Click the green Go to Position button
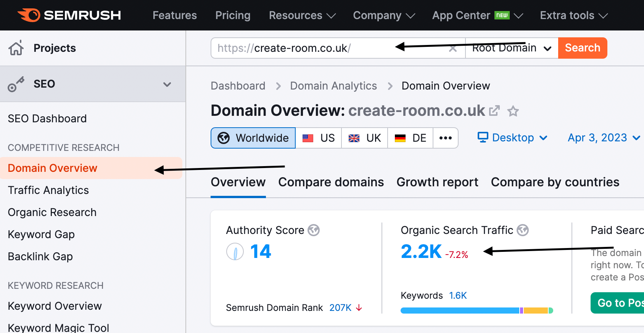This screenshot has width=644, height=333. [617, 303]
